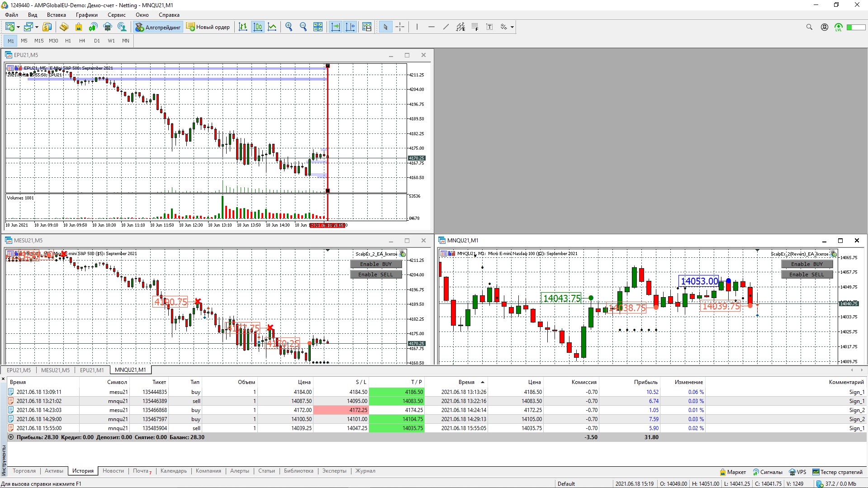Open the VPS cloud server icon
This screenshot has height=488, width=868.
click(108, 27)
